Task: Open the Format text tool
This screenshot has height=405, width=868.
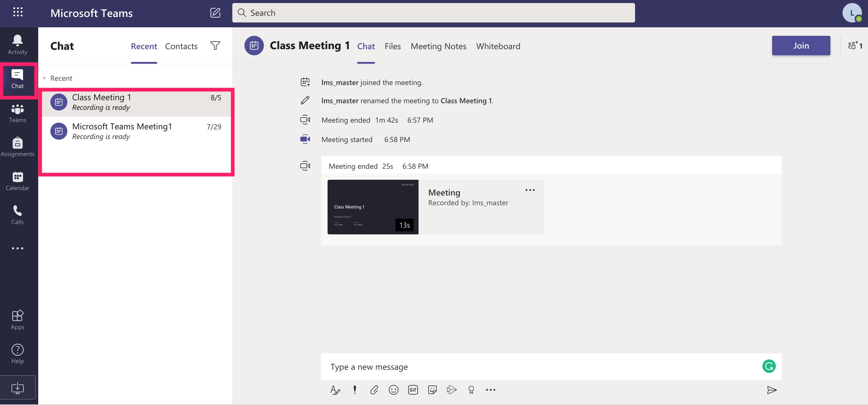Action: tap(335, 390)
